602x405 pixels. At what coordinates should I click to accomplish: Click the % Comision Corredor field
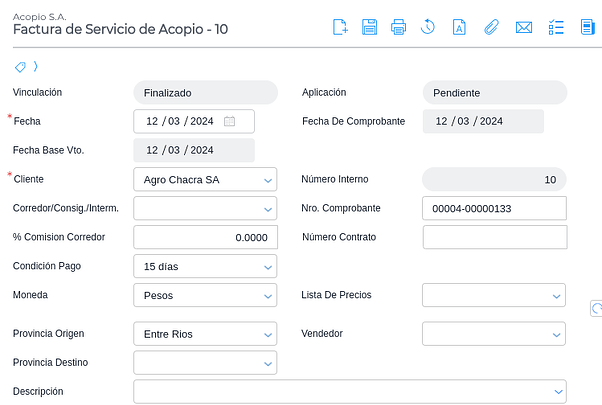205,238
